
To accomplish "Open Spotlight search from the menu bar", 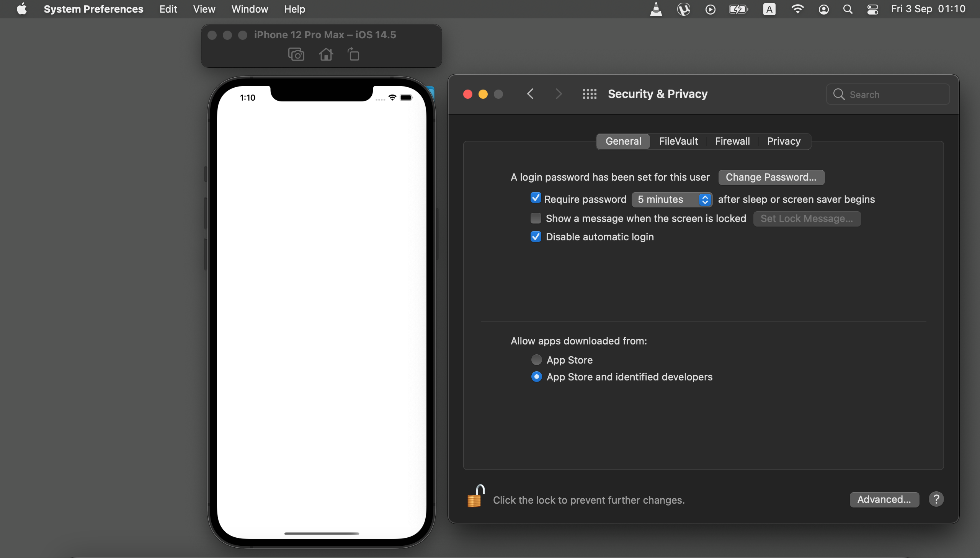I will pos(848,9).
